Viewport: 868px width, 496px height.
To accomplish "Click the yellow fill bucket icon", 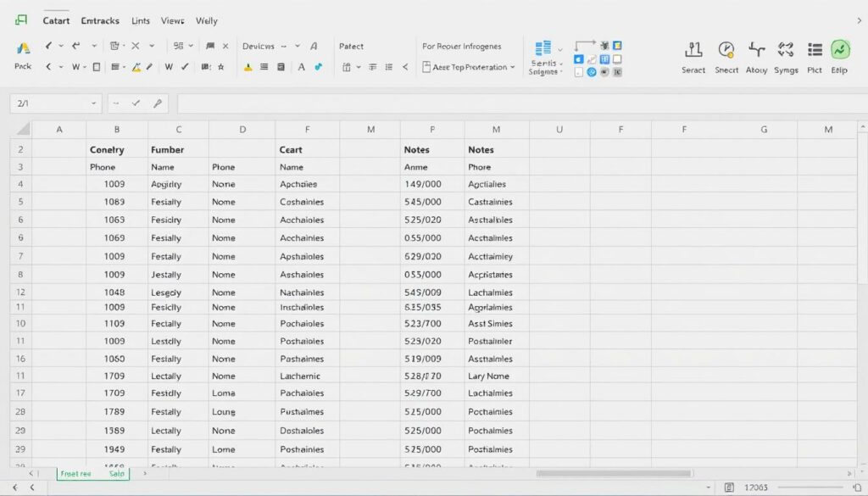I will pos(248,67).
